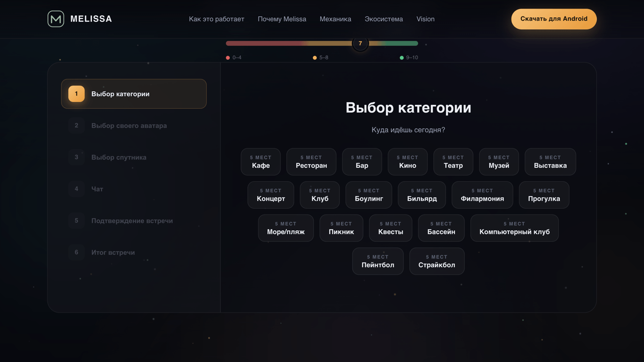Choose Компьютерный клуб category

[514, 228]
